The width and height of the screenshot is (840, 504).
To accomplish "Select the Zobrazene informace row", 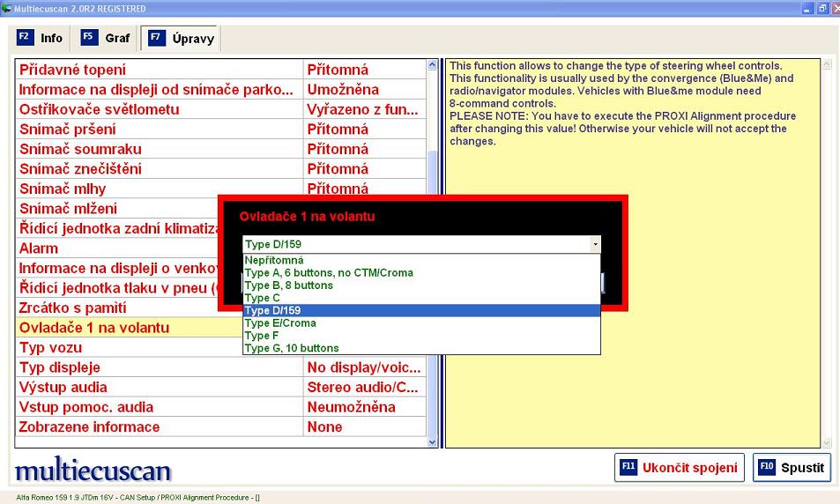I will pyautogui.click(x=220, y=426).
